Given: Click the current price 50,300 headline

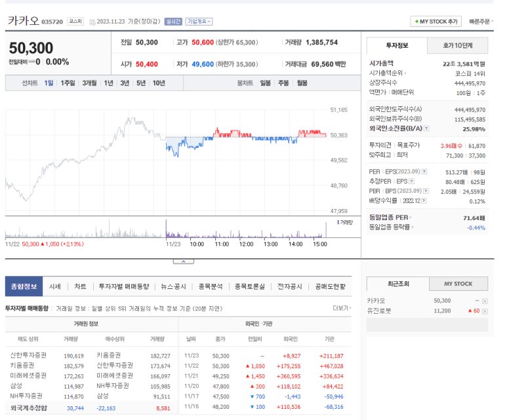Looking at the screenshot, I should click(x=31, y=48).
